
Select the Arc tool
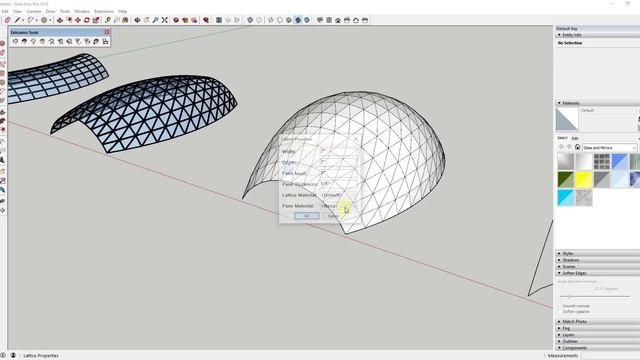(30, 20)
